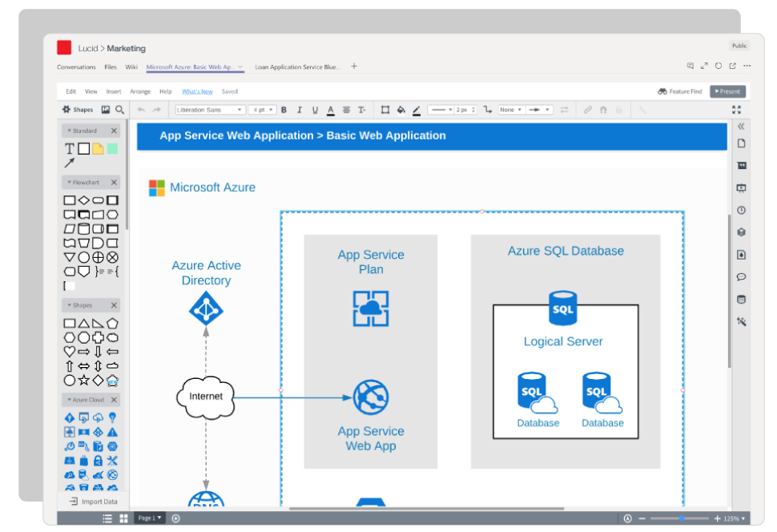Viewport: 777px width, 532px height.
Task: Open the Liberation Sans font dropdown
Action: click(x=210, y=110)
